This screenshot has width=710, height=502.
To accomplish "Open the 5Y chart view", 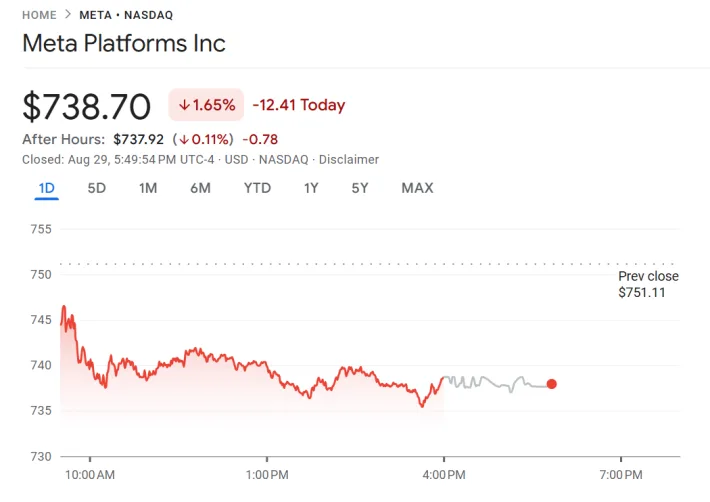I will (360, 188).
